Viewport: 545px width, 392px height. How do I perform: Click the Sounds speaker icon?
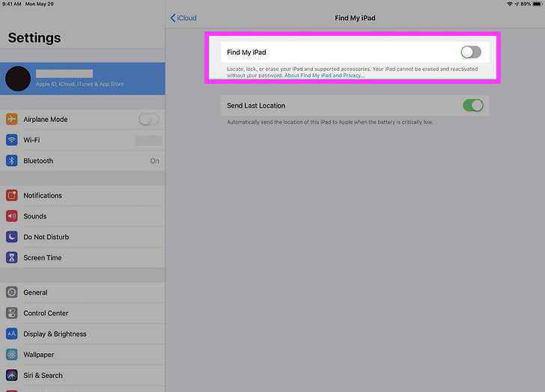[12, 216]
